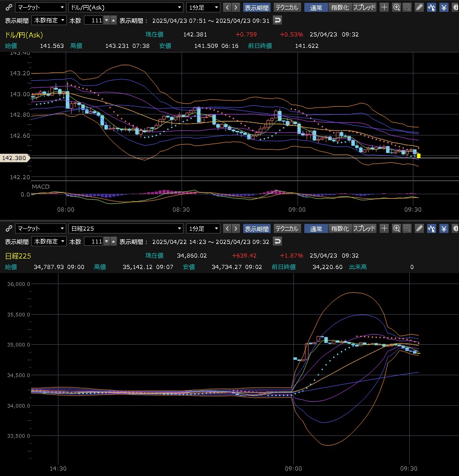Click the link icon in the 日経225 chart toolbar

click(9, 228)
